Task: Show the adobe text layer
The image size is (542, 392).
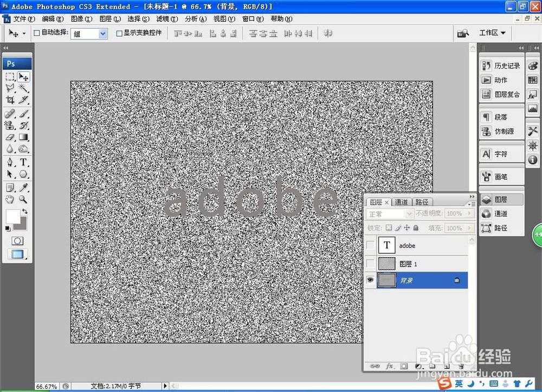Action: [370, 245]
